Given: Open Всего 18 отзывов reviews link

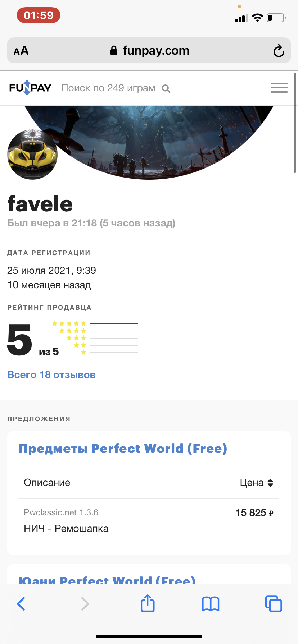Looking at the screenshot, I should 51,375.
